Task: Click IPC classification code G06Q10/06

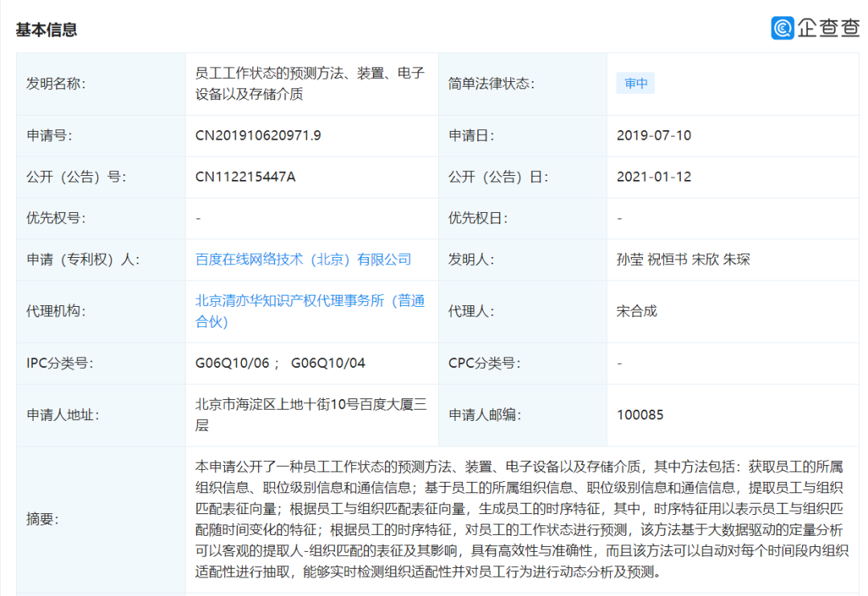Action: click(231, 363)
